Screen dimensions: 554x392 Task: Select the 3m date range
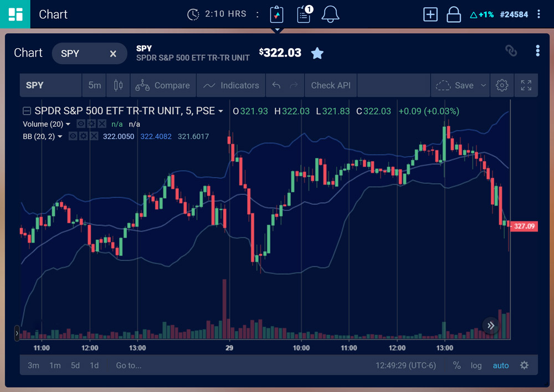point(34,365)
